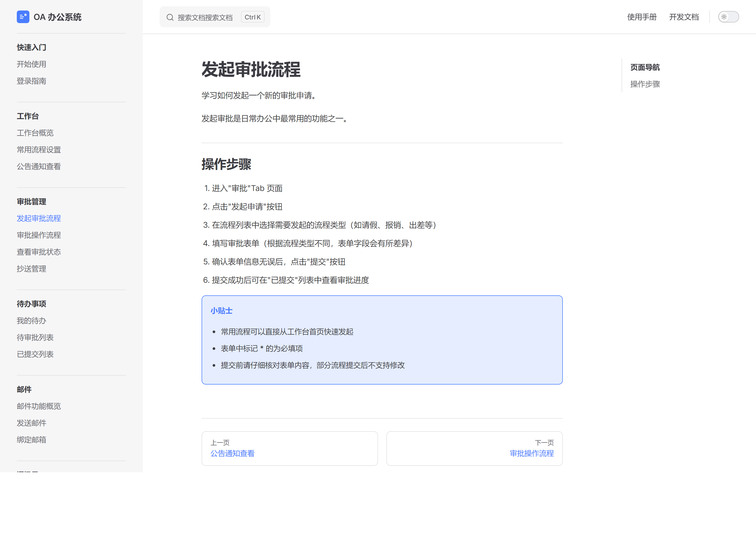Open 登录指南 in the sidebar
The height and width of the screenshot is (533, 756).
31,81
